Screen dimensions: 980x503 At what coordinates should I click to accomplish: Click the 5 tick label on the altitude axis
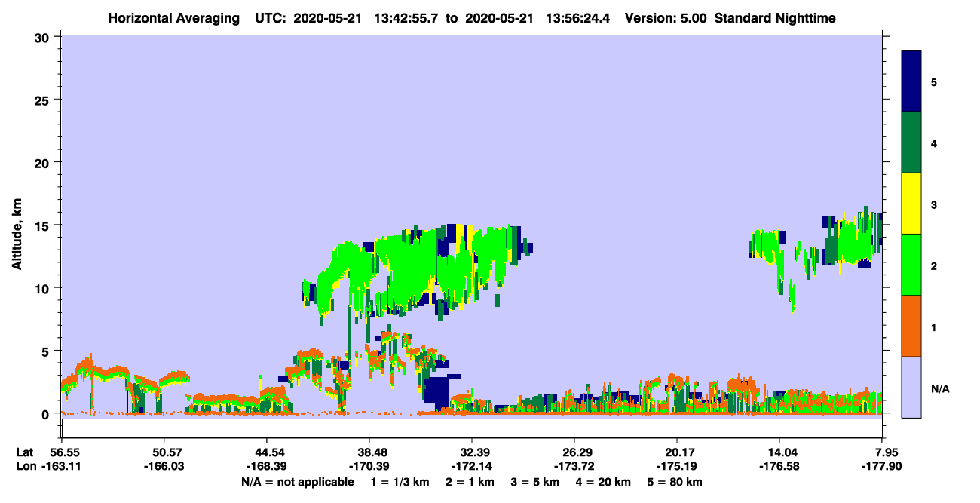tap(47, 351)
